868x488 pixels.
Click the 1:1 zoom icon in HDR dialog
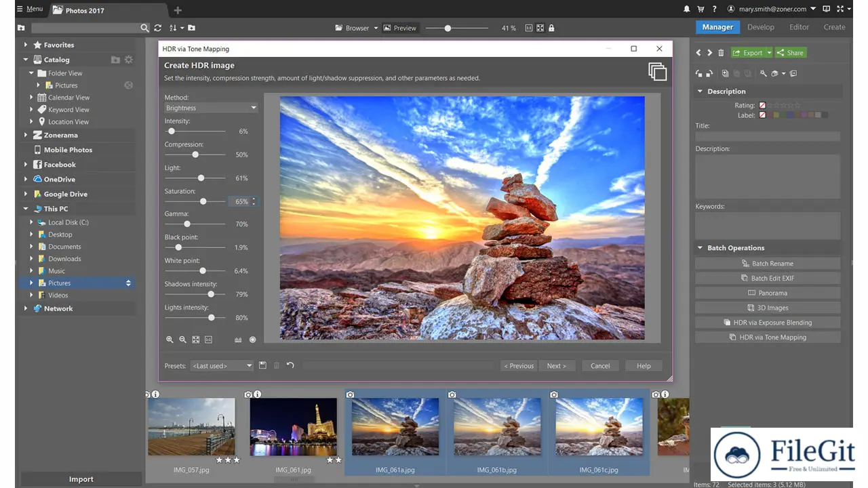[208, 340]
